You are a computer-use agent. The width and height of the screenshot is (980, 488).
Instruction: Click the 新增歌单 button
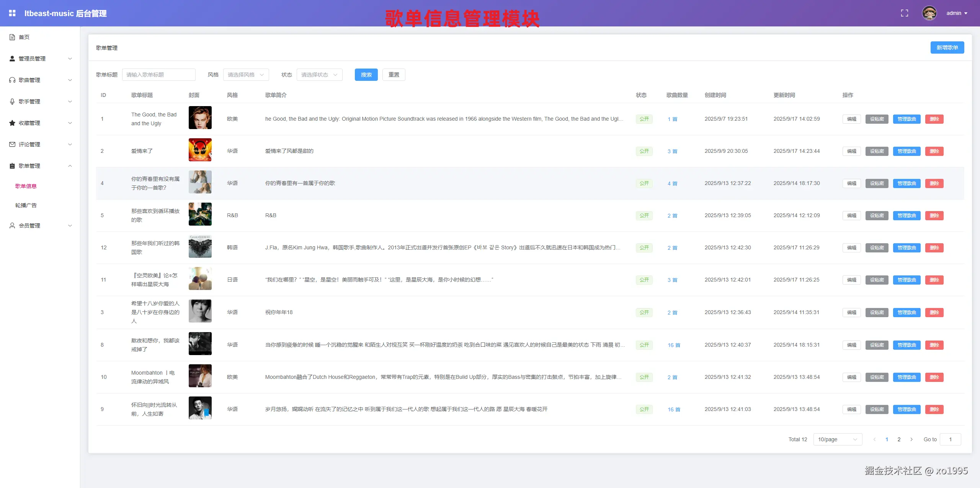pos(947,47)
